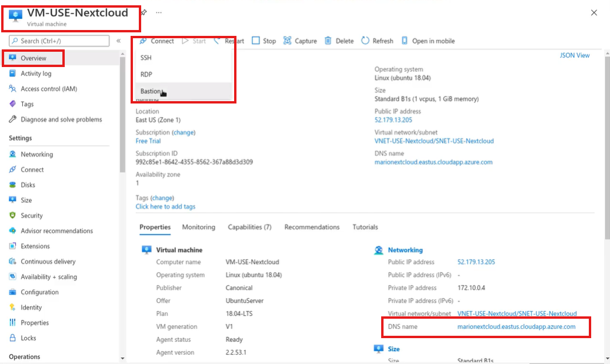The width and height of the screenshot is (610, 364).
Task: Close the VM blade with X button
Action: pos(594,13)
